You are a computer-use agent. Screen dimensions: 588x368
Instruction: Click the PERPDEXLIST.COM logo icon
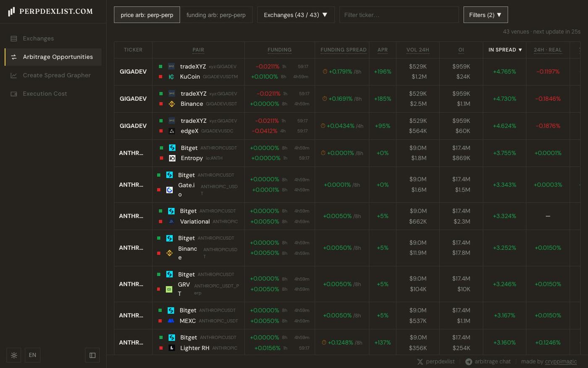point(11,11)
